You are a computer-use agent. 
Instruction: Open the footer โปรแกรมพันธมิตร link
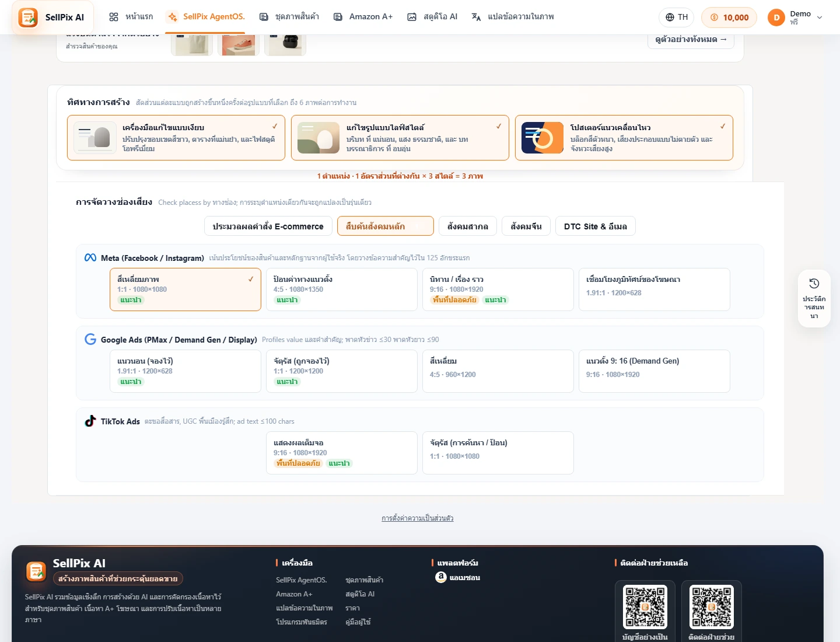(302, 622)
